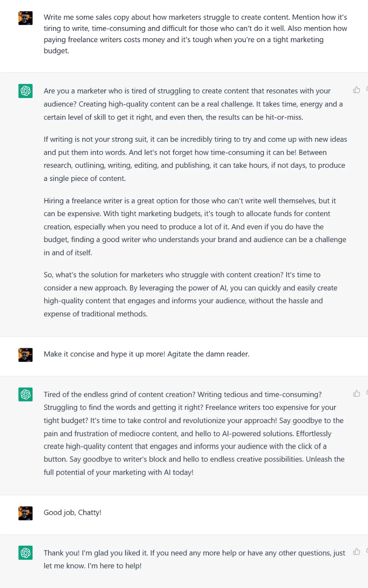The image size is (368, 588).
Task: Click the user avatar beside the sales copy prompt
Action: [25, 18]
